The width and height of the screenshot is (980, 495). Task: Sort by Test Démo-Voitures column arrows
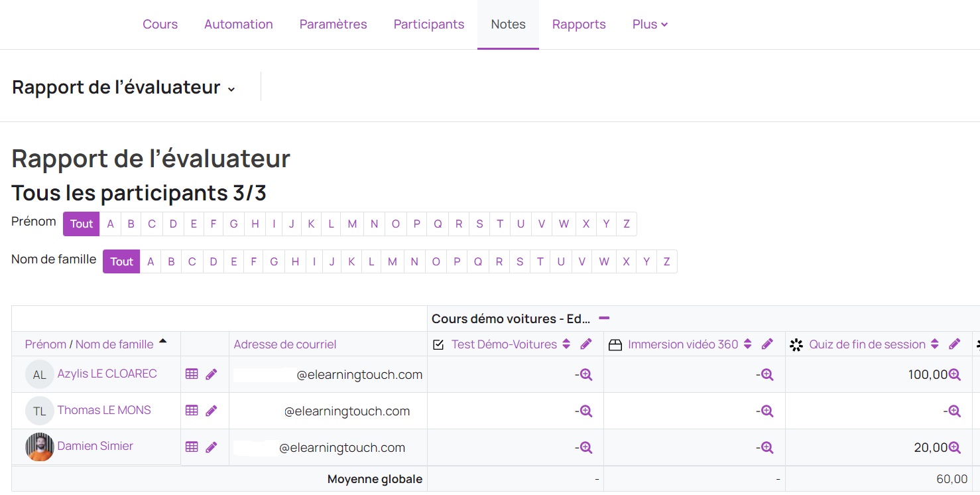point(566,344)
